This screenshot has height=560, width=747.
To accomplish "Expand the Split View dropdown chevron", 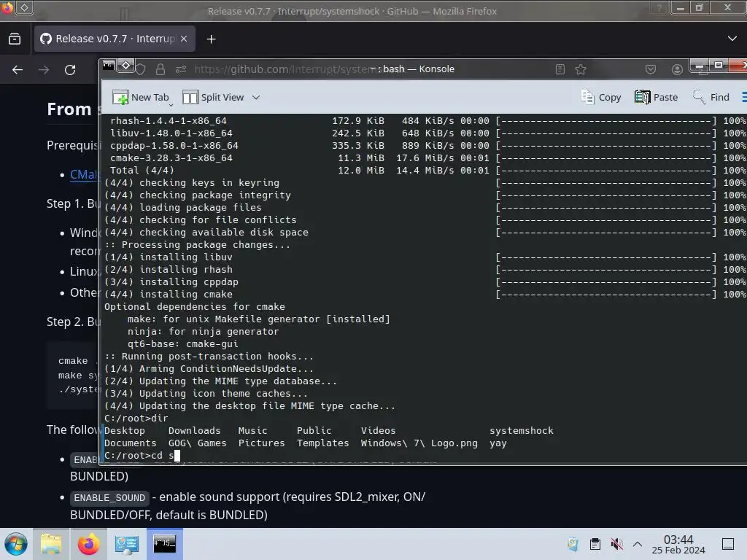I will point(256,97).
